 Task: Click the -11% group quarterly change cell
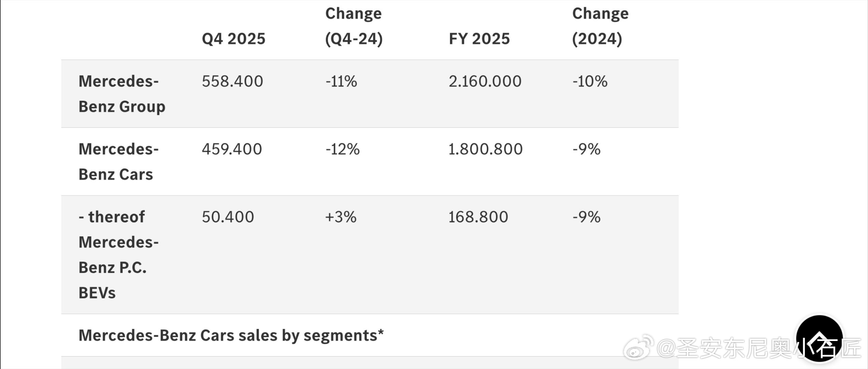point(341,81)
